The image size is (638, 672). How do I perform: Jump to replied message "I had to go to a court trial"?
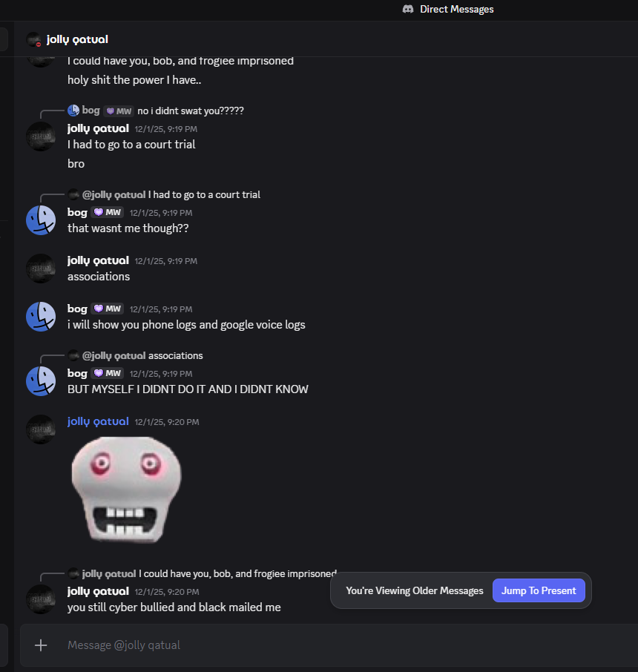tap(204, 194)
